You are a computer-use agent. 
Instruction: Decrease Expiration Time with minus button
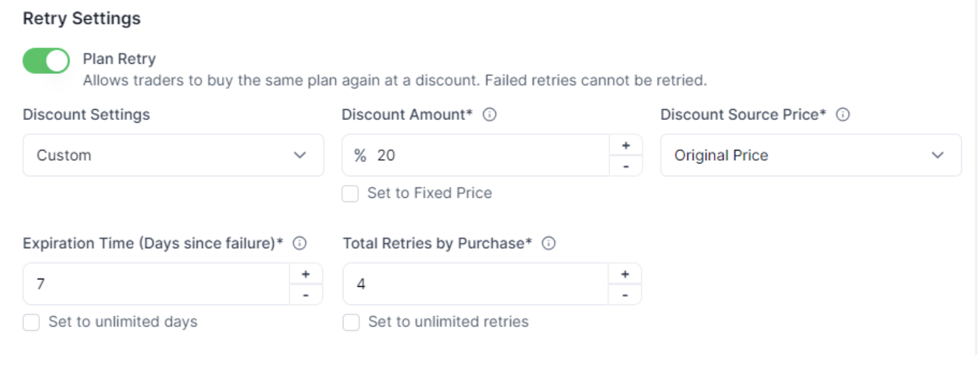click(306, 294)
